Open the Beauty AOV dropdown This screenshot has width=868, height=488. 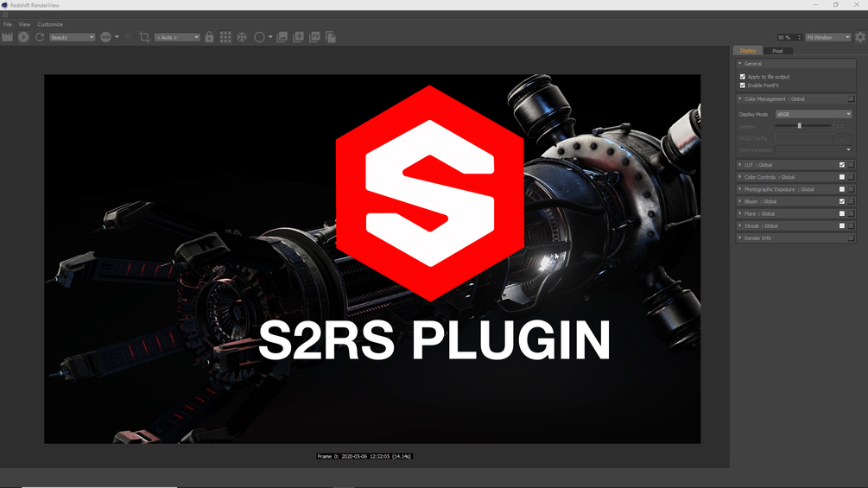point(72,37)
